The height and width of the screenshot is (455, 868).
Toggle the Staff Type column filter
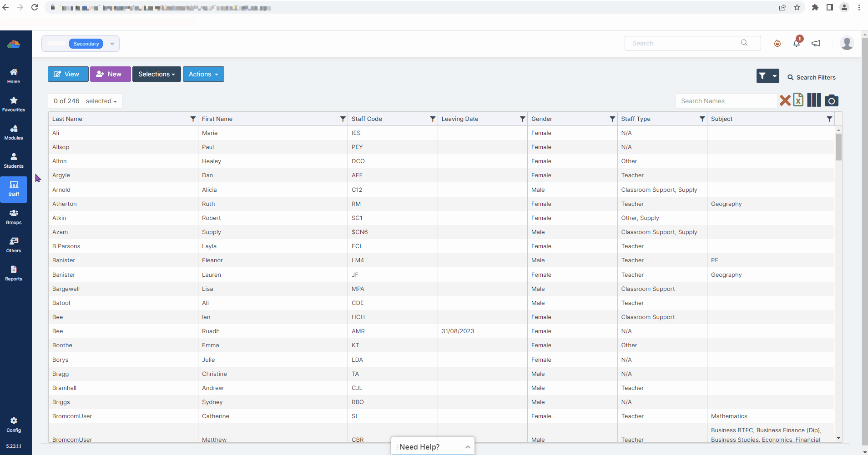702,119
